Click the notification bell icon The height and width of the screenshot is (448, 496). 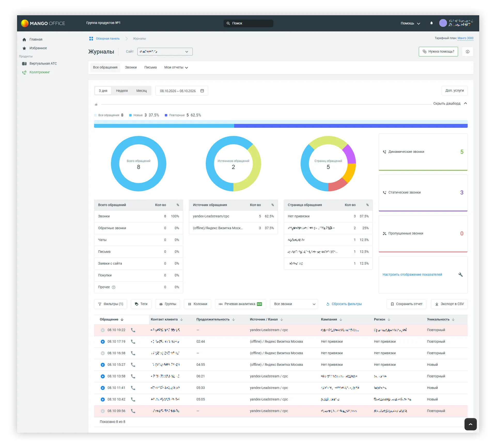[x=431, y=23]
